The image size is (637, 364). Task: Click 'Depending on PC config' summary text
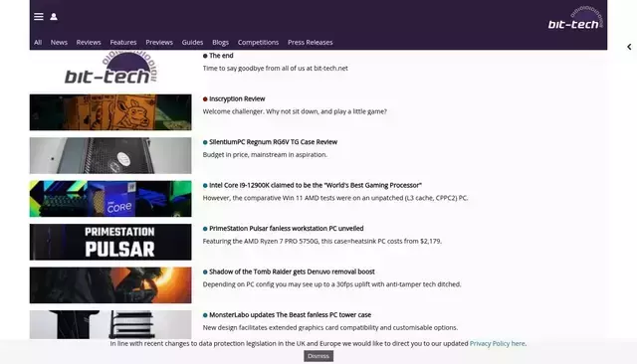click(331, 284)
